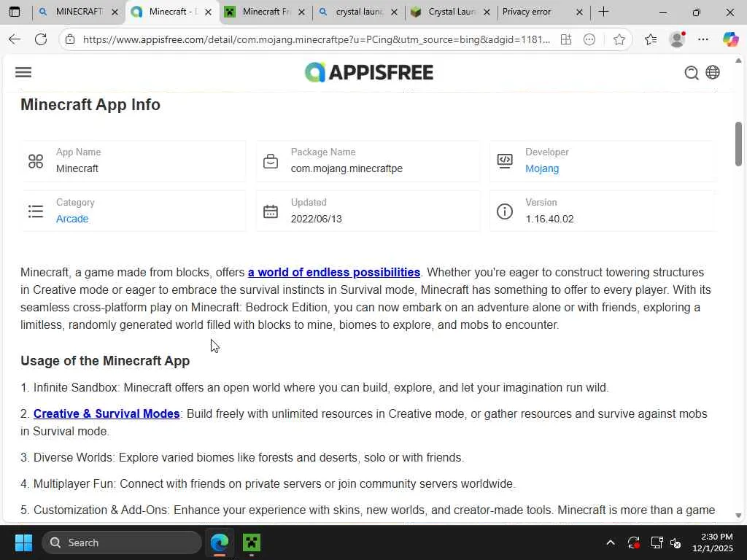Image resolution: width=747 pixels, height=560 pixels.
Task: Click the Appisfree search magnifier icon
Action: click(692, 72)
